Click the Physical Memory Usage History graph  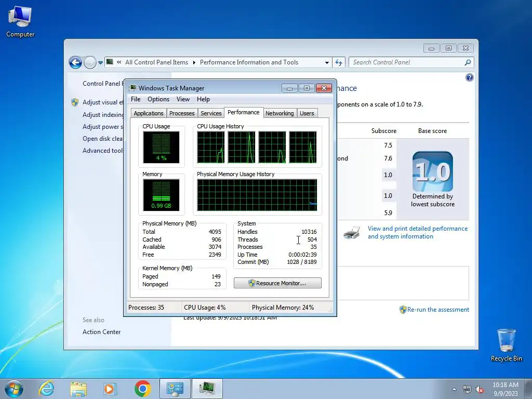pyautogui.click(x=257, y=195)
